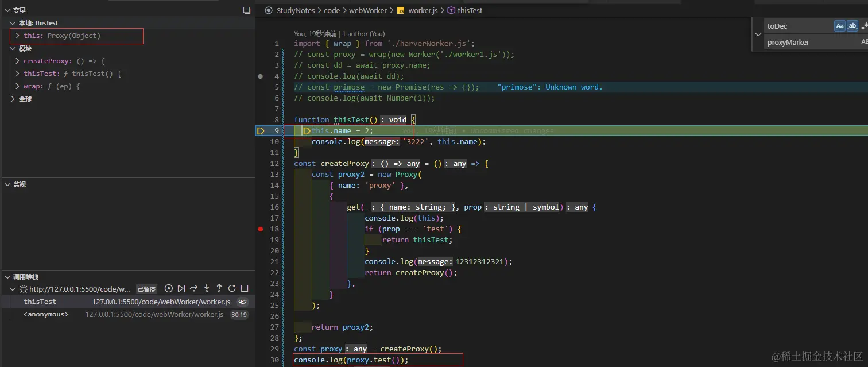Click the yellow execution pointer at line 9
The width and height of the screenshot is (868, 367).
click(x=261, y=131)
